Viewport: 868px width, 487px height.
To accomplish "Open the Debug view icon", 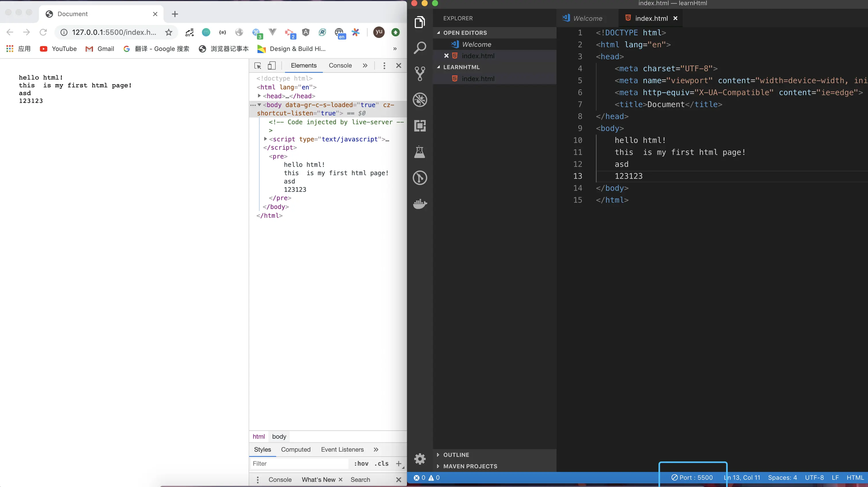I will click(x=420, y=100).
